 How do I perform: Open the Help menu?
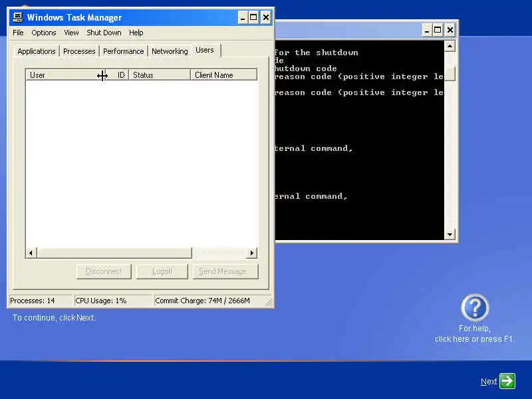(136, 33)
